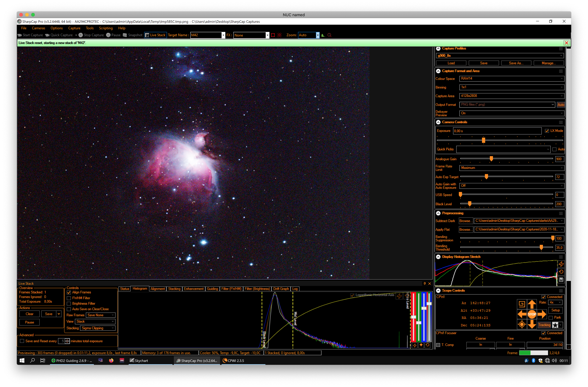Image resolution: width=588 pixels, height=387 pixels.
Task: Adjust the Analogue Gain slider handle
Action: 491,159
